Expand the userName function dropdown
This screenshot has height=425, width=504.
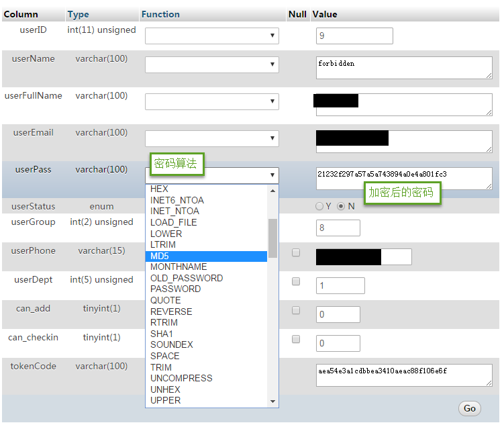pos(211,64)
